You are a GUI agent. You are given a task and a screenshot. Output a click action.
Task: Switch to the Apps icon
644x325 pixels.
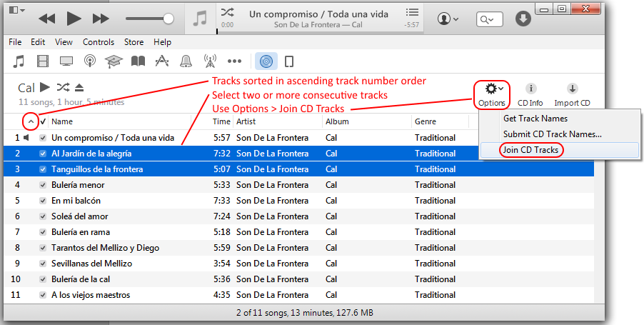click(x=162, y=61)
